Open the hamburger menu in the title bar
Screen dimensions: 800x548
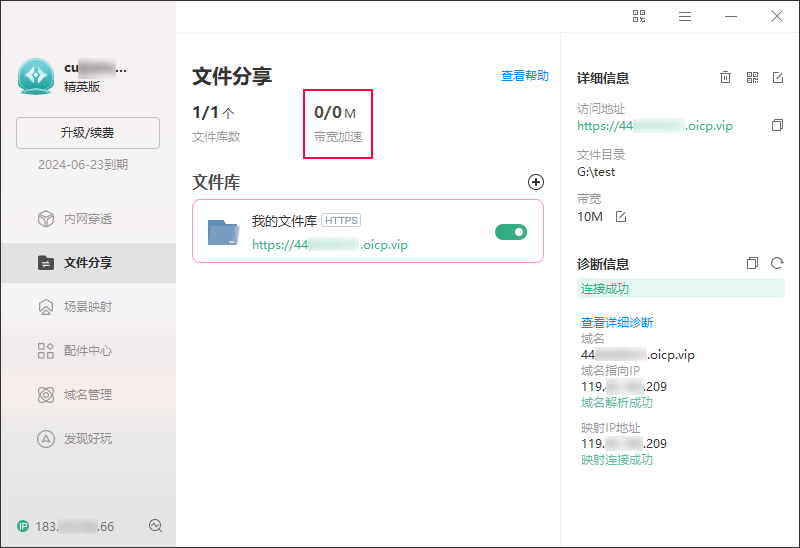tap(685, 16)
